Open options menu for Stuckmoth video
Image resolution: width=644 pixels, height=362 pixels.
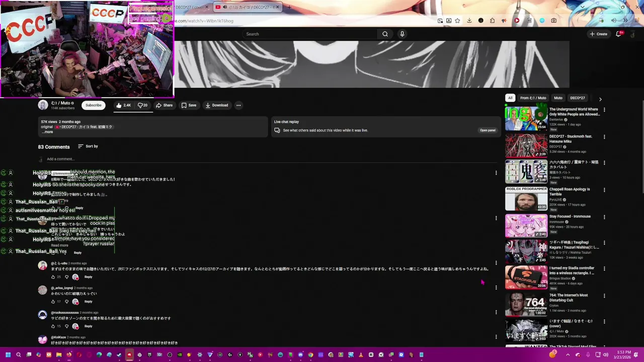click(x=604, y=137)
